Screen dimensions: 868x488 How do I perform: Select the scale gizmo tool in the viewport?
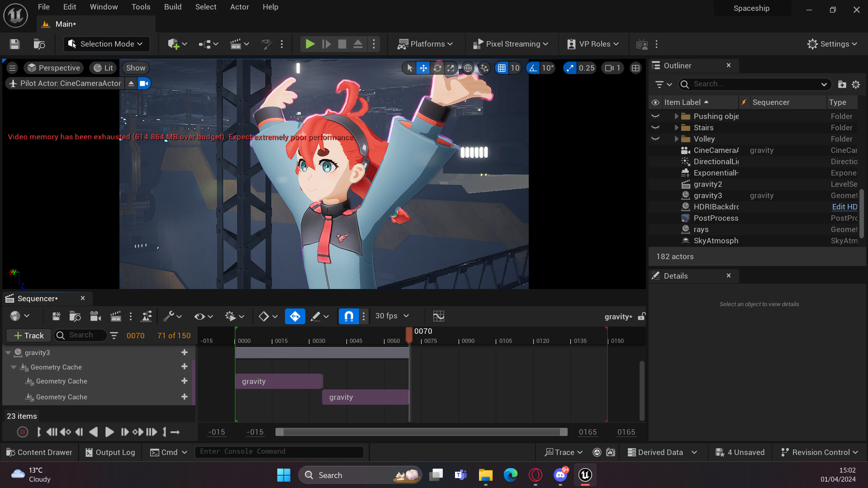point(451,68)
